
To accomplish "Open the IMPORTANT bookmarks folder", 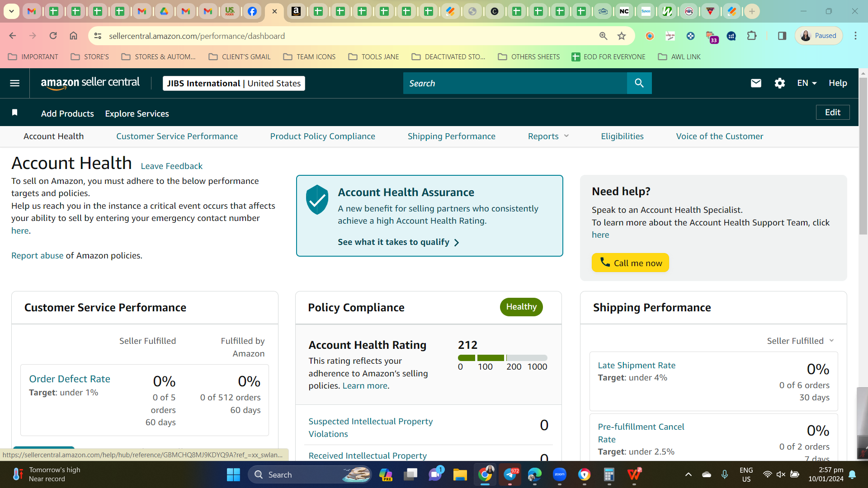I will [33, 57].
